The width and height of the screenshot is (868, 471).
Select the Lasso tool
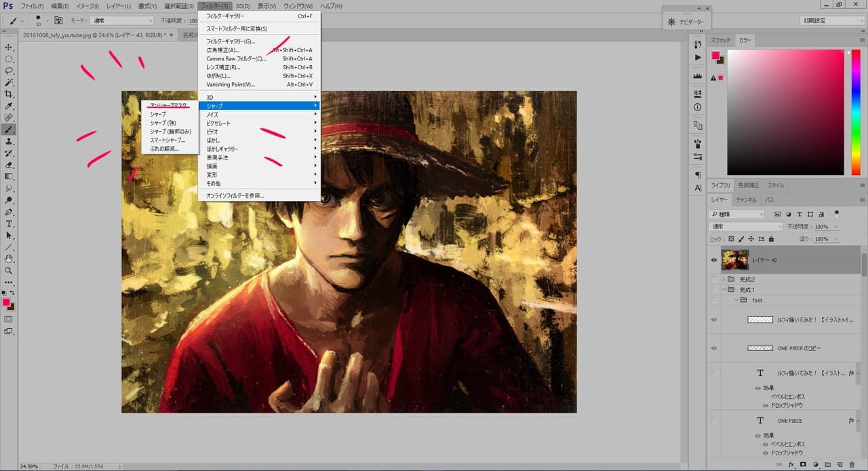9,71
